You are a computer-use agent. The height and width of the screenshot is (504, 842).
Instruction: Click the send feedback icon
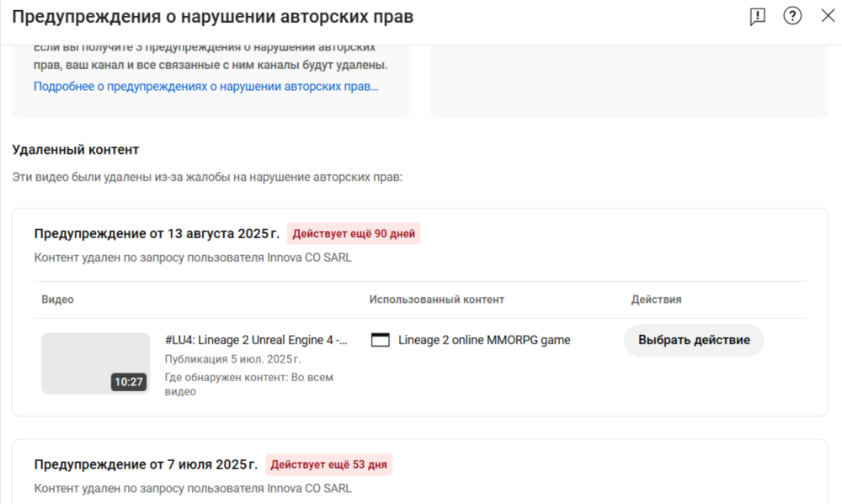(x=757, y=17)
